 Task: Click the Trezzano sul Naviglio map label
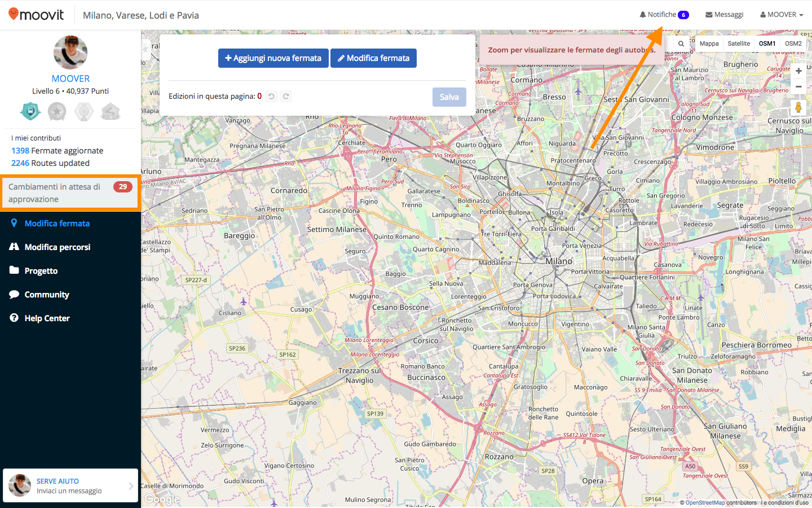tap(360, 375)
